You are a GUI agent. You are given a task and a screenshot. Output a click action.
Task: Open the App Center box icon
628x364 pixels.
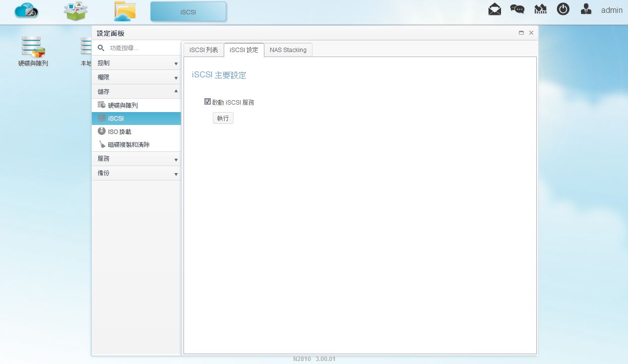click(76, 11)
